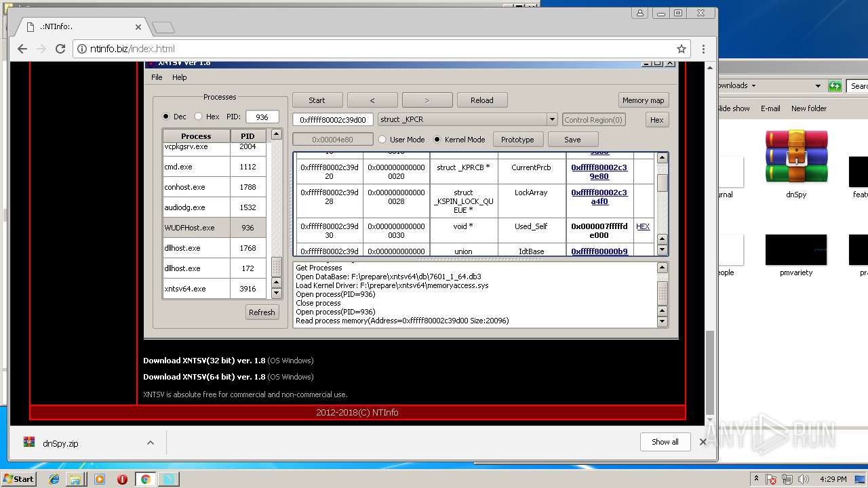This screenshot has height=488, width=868.
Task: Open the Memory map
Action: click(643, 100)
